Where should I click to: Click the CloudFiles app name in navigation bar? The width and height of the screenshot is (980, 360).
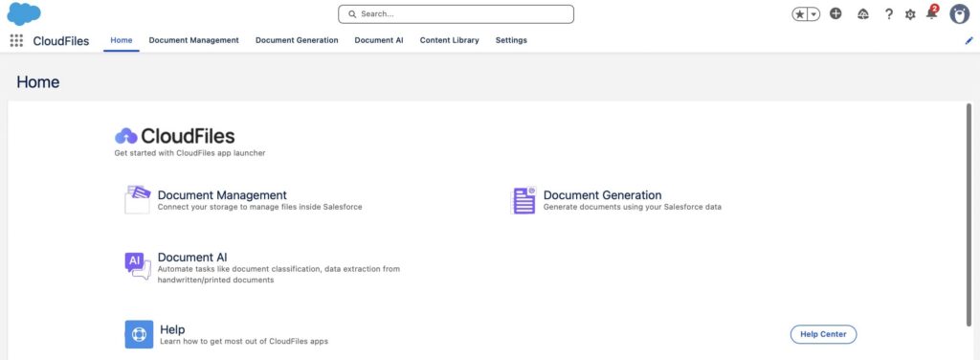point(61,41)
